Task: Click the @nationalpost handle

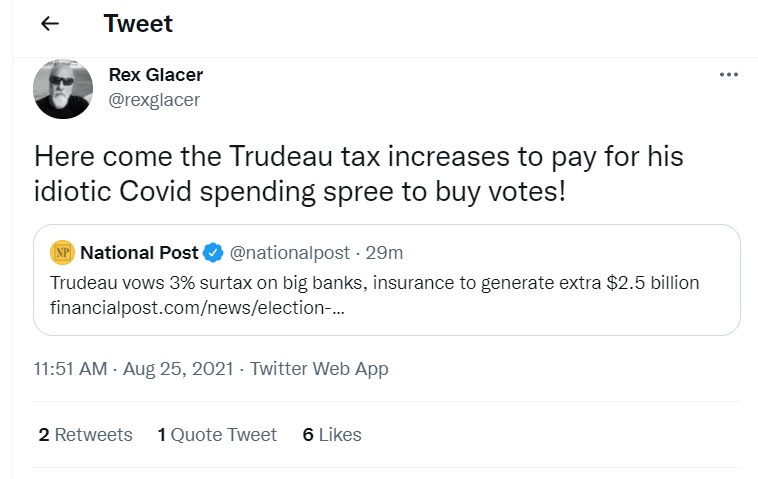Action: click(288, 251)
